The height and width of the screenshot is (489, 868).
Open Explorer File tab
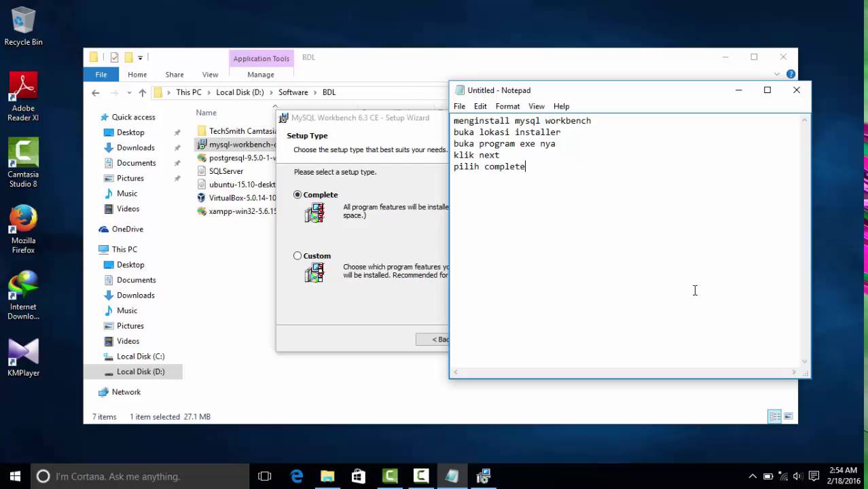click(101, 75)
